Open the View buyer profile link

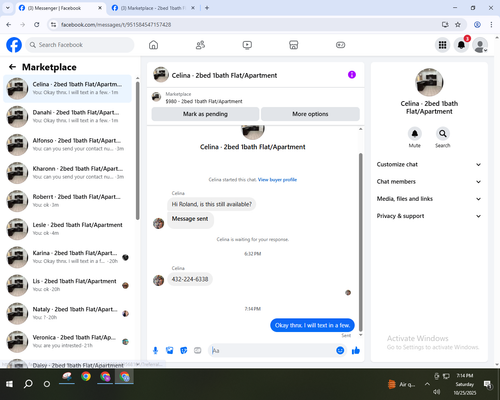pos(277,180)
